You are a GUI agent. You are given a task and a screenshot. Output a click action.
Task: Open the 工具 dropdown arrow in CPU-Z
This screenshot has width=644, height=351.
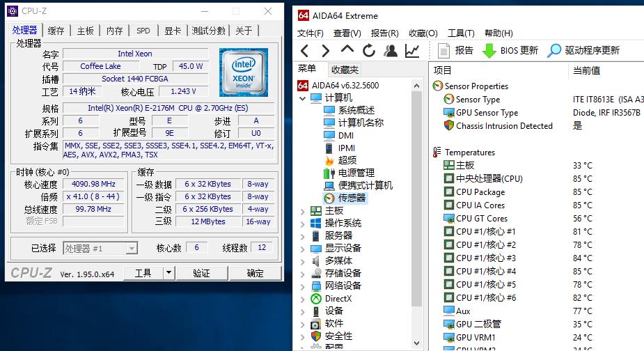168,273
